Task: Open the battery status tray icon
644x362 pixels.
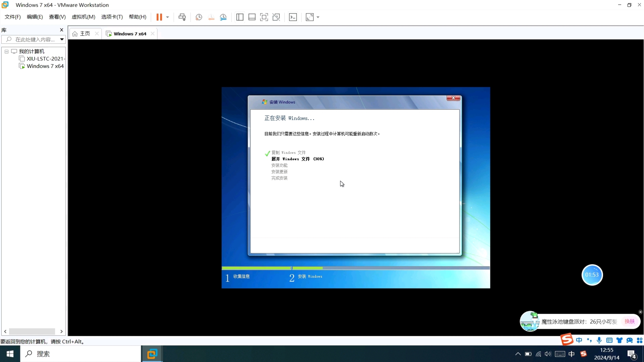Action: click(528, 354)
